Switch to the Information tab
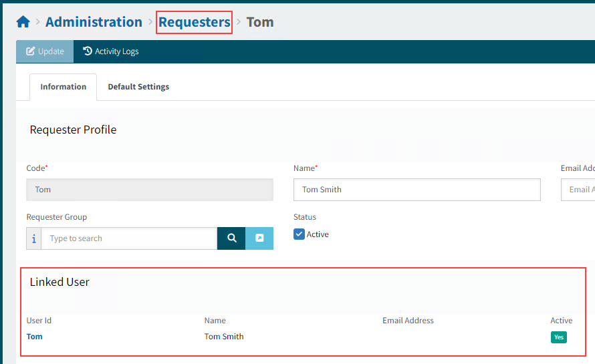 [63, 87]
